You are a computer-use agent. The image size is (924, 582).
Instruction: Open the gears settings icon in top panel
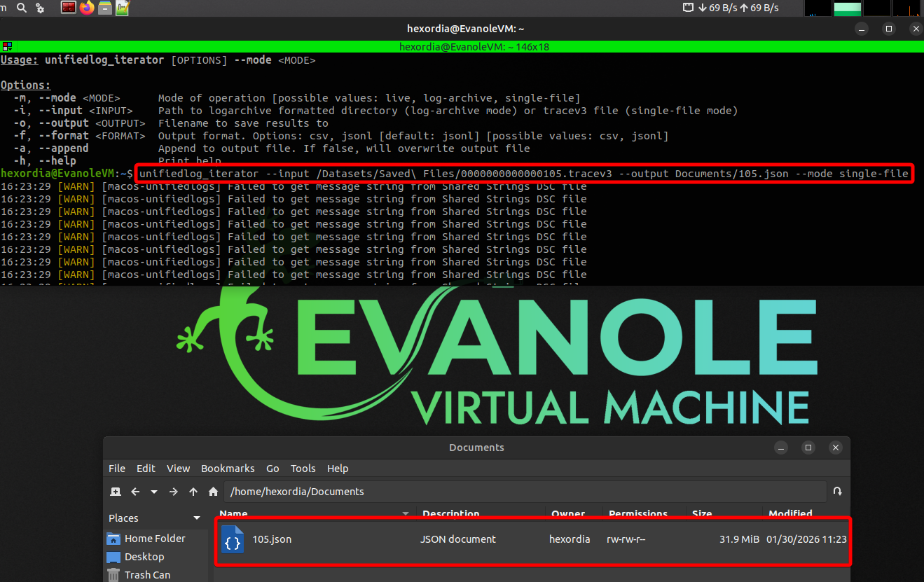(x=40, y=8)
